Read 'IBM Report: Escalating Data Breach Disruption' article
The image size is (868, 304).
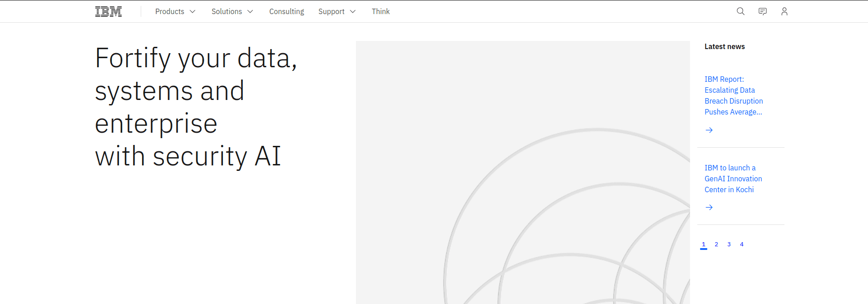coord(734,95)
